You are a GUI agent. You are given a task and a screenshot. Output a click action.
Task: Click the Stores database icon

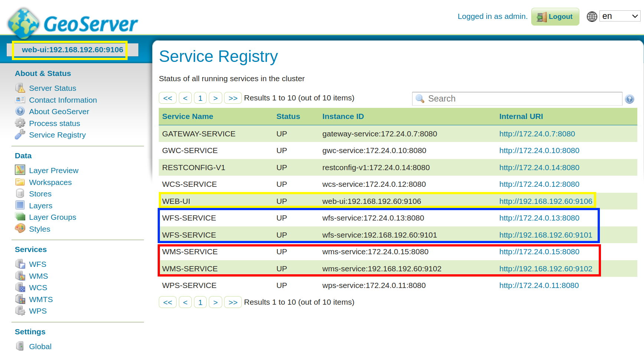click(x=20, y=193)
